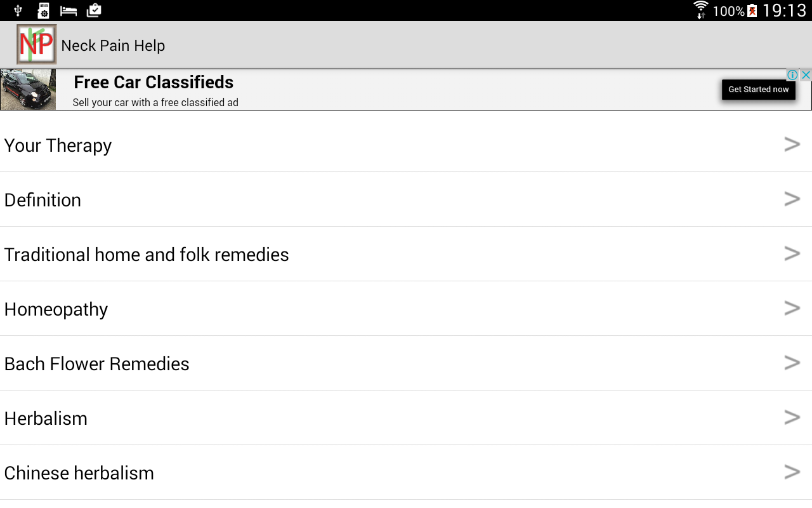Expand the Homeopathy chevron arrow

(x=792, y=309)
